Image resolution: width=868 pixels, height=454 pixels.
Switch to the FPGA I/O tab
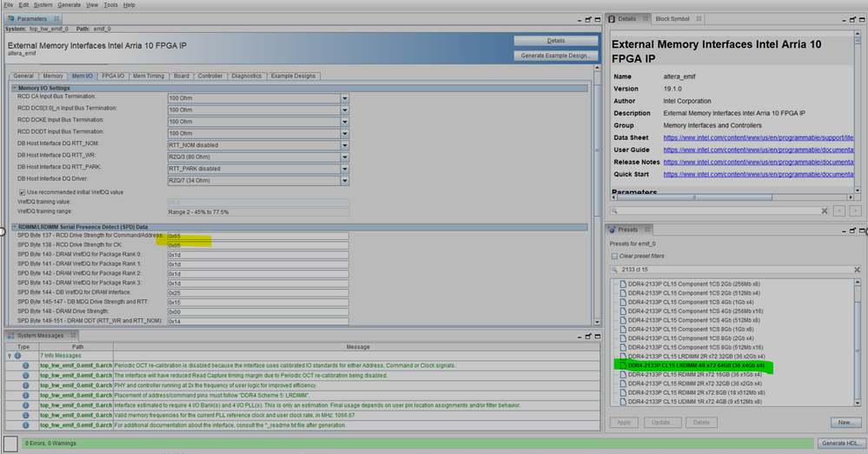point(112,76)
